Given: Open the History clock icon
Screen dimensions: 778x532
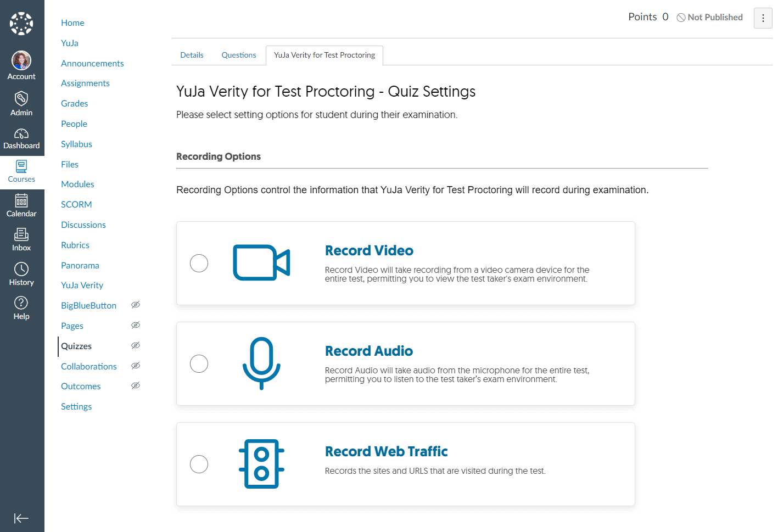Looking at the screenshot, I should (x=21, y=269).
